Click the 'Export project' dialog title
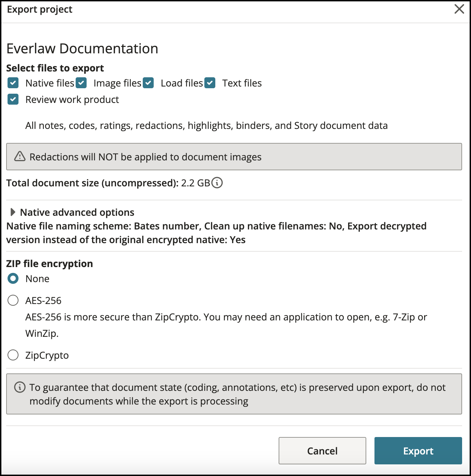Screen dimensions: 471x476 (40, 10)
